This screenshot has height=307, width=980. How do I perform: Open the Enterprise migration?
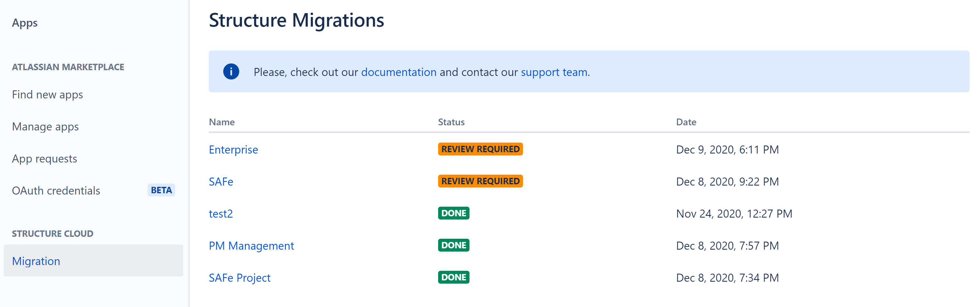point(233,150)
